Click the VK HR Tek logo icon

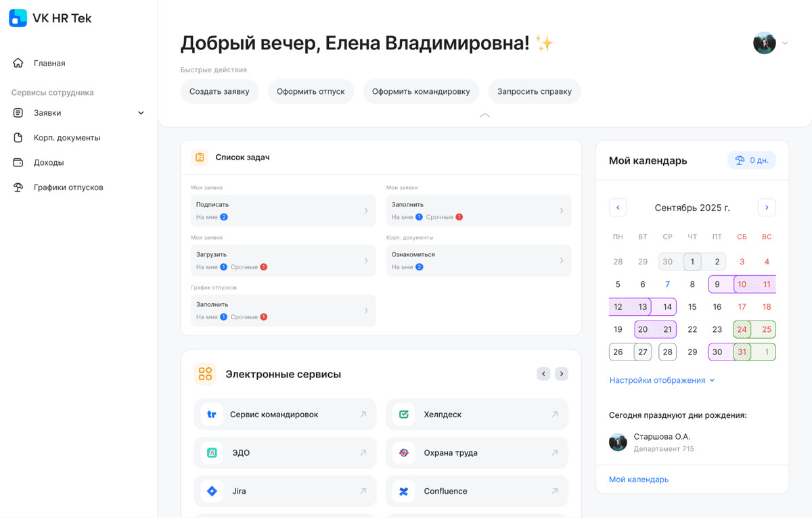pyautogui.click(x=18, y=18)
